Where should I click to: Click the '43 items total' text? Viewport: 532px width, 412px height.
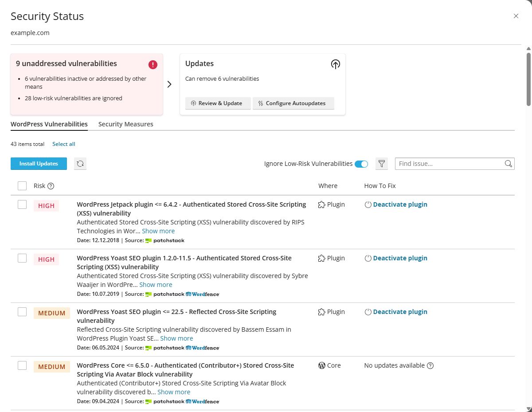click(27, 144)
